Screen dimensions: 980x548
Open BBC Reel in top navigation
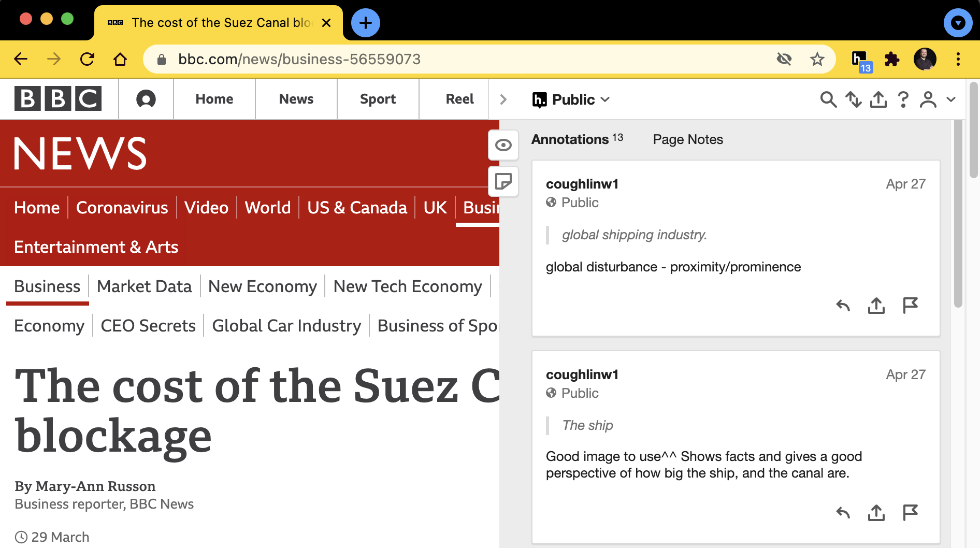460,99
